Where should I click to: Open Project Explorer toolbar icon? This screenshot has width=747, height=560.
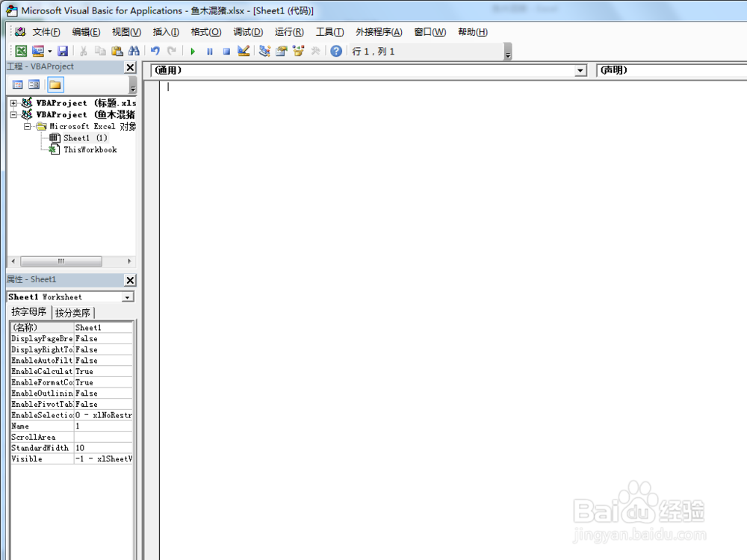point(265,51)
